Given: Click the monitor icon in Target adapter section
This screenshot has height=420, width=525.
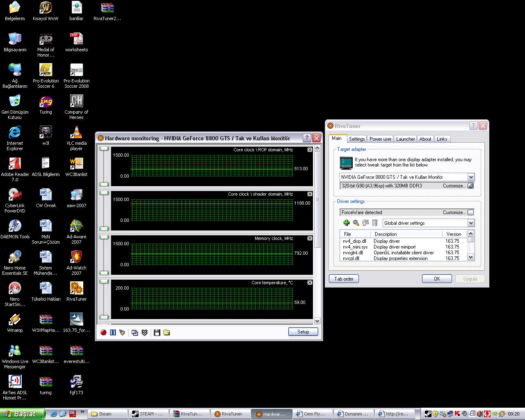Looking at the screenshot, I should tap(346, 163).
